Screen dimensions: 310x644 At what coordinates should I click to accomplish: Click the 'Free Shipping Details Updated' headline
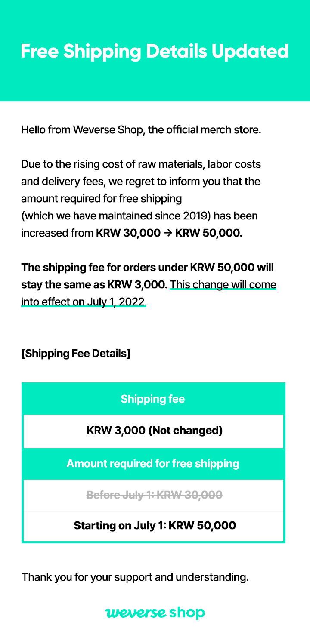coord(155,51)
